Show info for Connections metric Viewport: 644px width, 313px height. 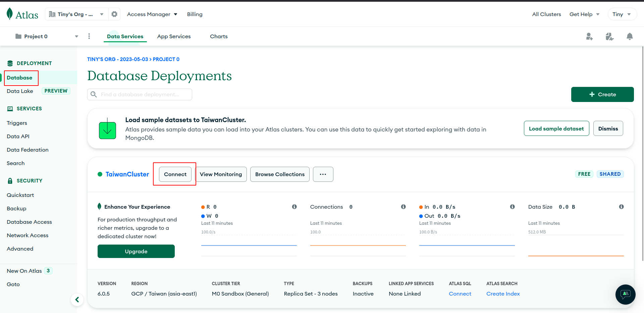pos(403,207)
